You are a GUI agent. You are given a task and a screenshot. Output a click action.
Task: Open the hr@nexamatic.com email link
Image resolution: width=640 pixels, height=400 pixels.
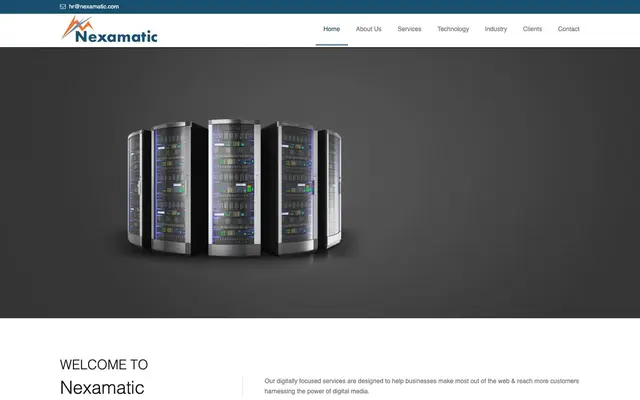[94, 7]
